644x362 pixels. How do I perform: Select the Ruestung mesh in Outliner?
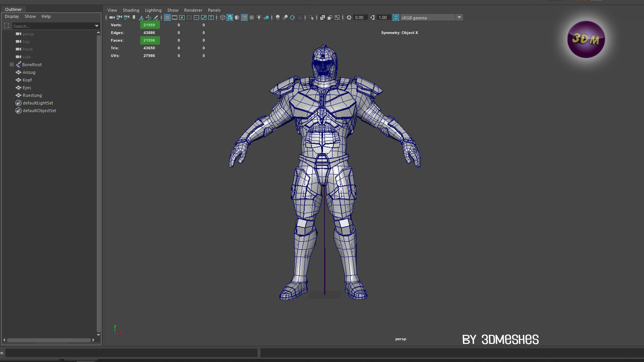pyautogui.click(x=32, y=96)
